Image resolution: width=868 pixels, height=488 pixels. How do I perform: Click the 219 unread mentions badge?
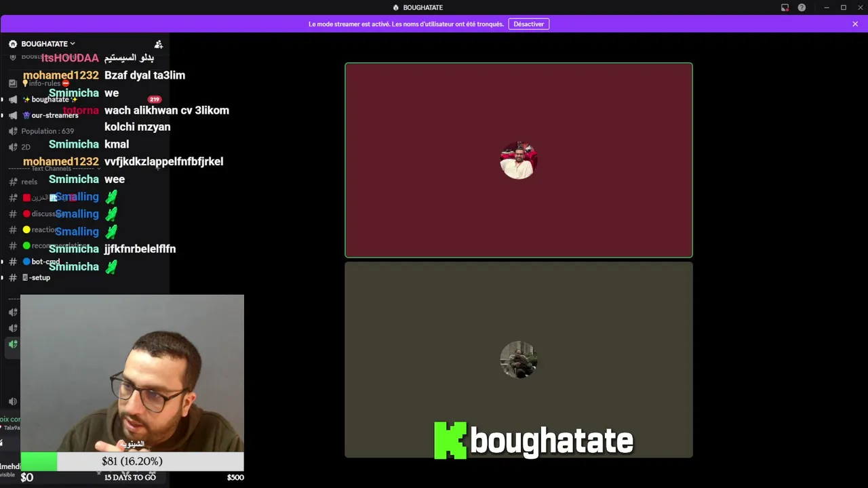pyautogui.click(x=154, y=100)
